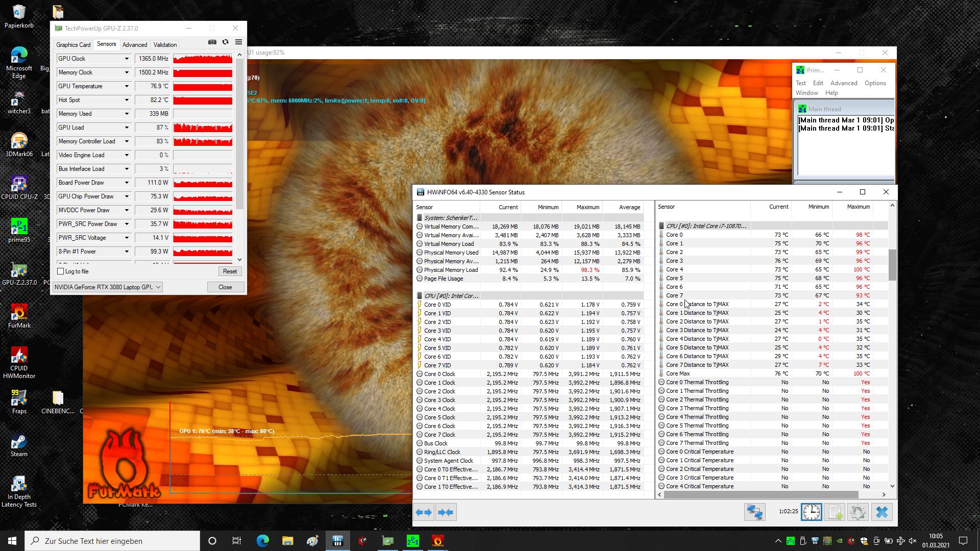Switch to the Graphics Card tab

(73, 45)
